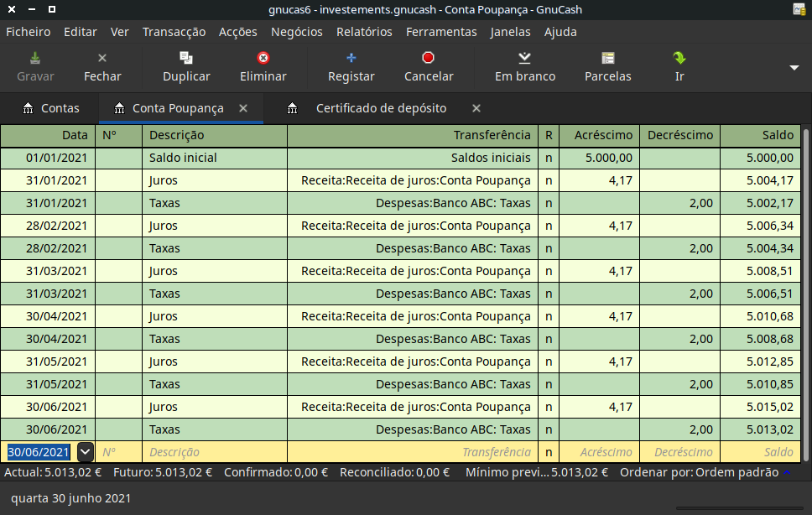Viewport: 812px width, 515px height.
Task: Open Parcelas split view icon
Action: (607, 59)
